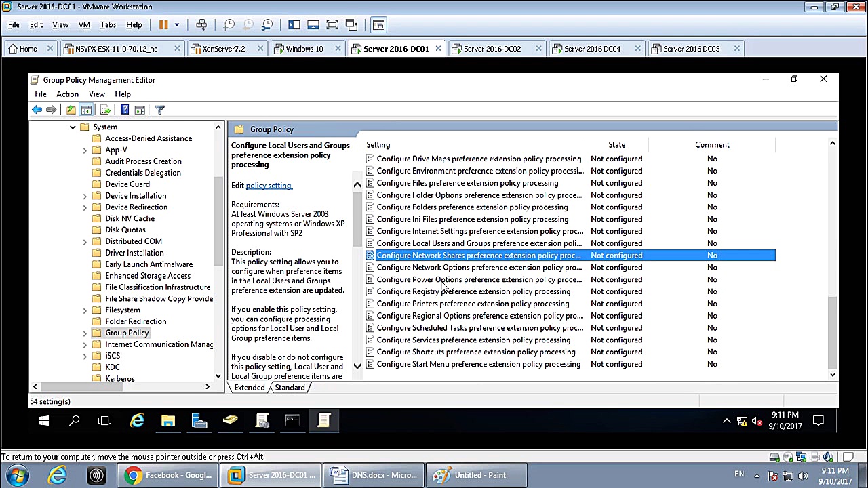This screenshot has height=488, width=868.
Task: Collapse the System tree node
Action: [x=73, y=127]
